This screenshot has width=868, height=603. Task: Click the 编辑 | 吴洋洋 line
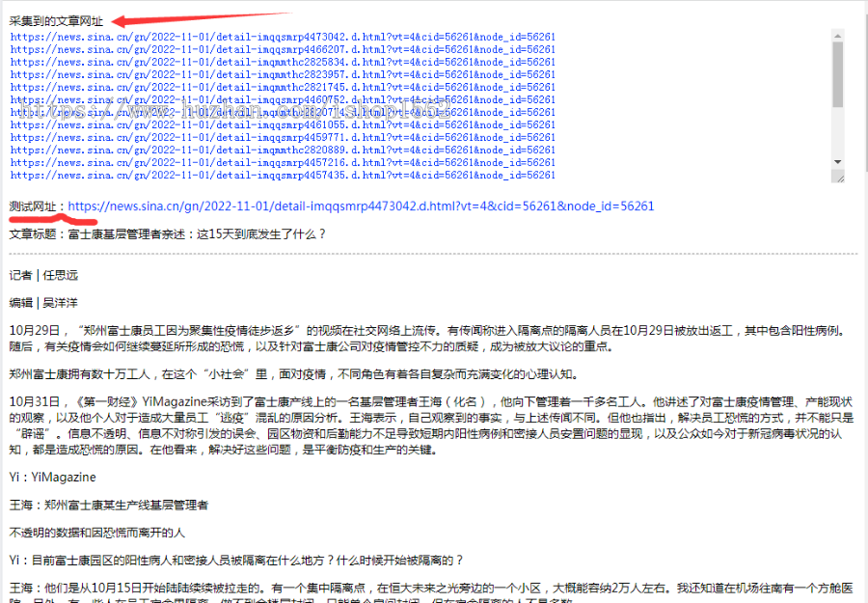(x=43, y=303)
